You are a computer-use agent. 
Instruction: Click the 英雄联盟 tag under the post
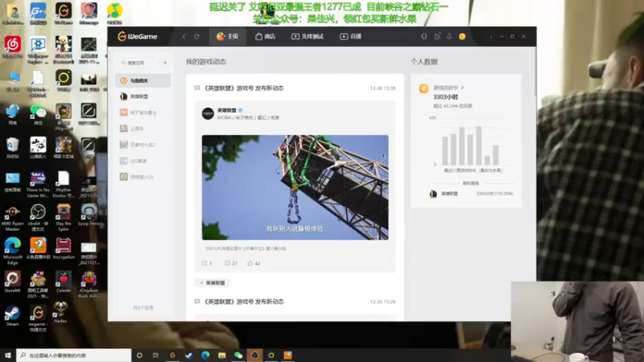click(213, 283)
